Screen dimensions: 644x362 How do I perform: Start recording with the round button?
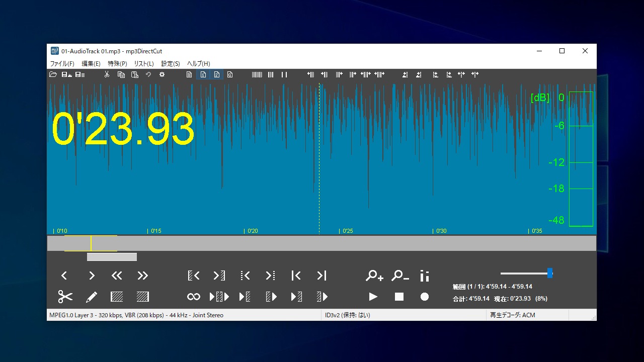click(x=425, y=297)
